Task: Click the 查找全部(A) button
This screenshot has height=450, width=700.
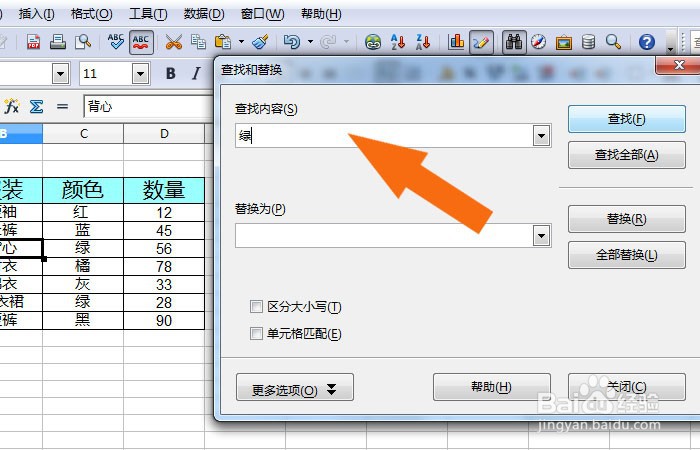Action: (626, 155)
